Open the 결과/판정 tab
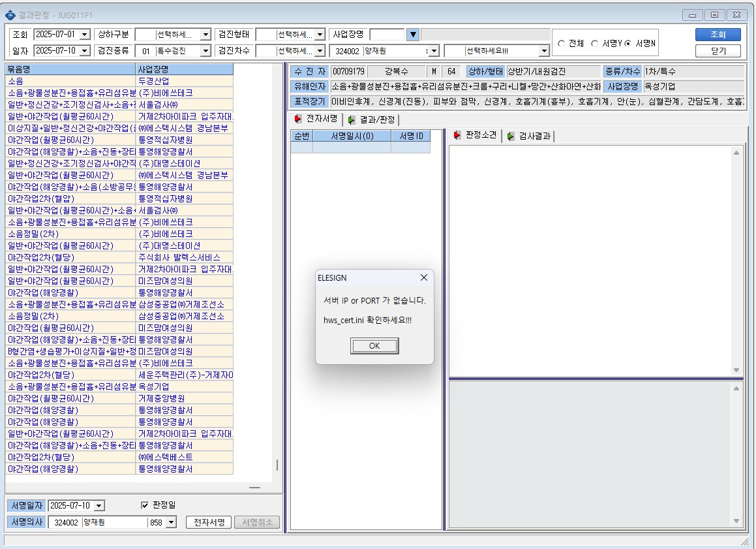 (x=372, y=119)
